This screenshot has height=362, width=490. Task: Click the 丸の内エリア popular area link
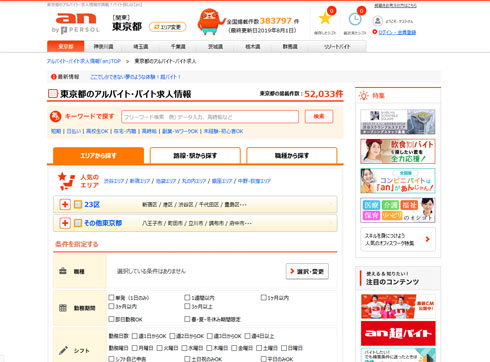click(x=194, y=181)
